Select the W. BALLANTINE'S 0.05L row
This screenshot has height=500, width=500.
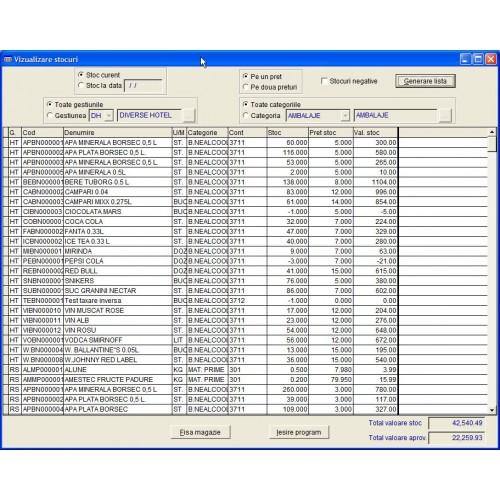(245, 350)
